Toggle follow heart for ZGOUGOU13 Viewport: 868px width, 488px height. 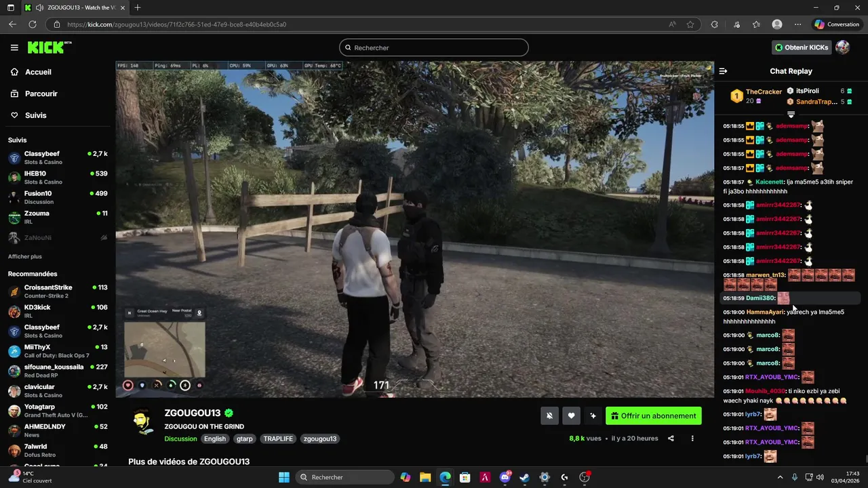571,416
